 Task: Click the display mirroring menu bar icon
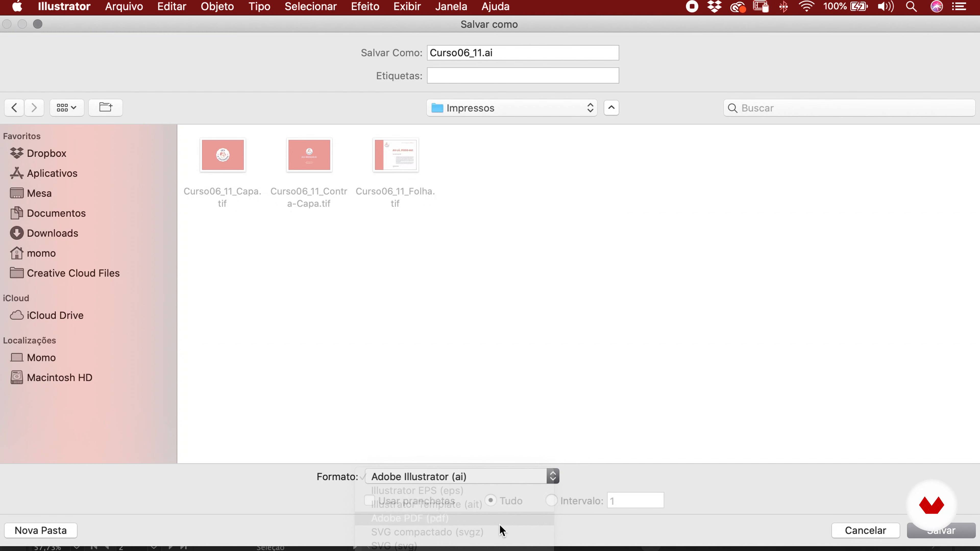coord(761,6)
